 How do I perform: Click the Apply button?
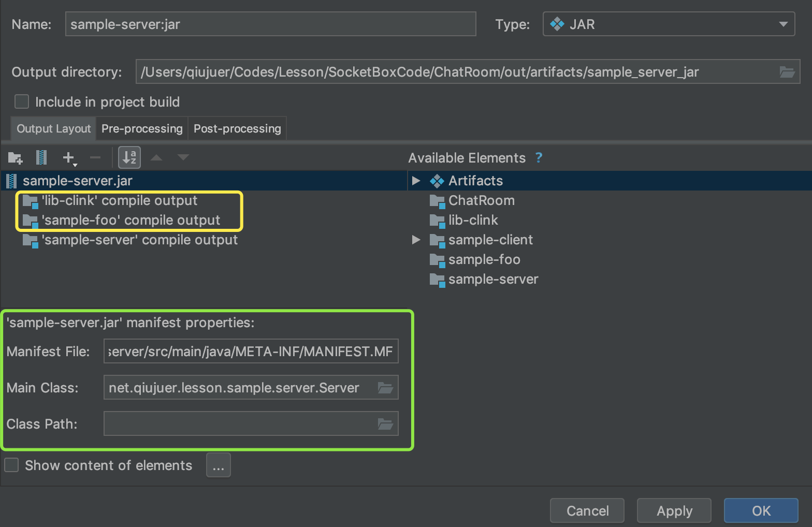click(674, 511)
